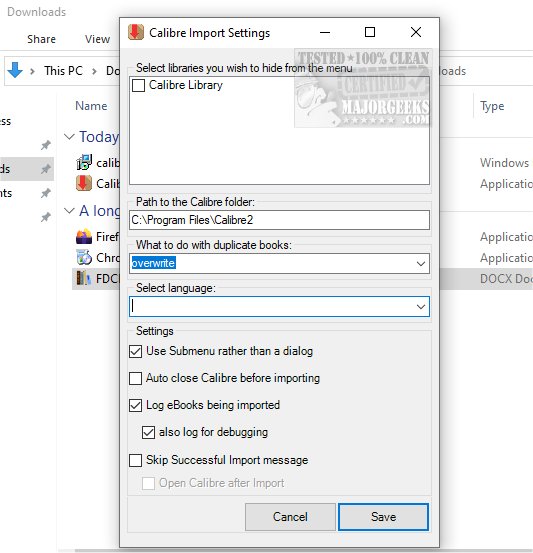533x553 pixels.
Task: Click This PC in the address bar
Action: point(63,71)
